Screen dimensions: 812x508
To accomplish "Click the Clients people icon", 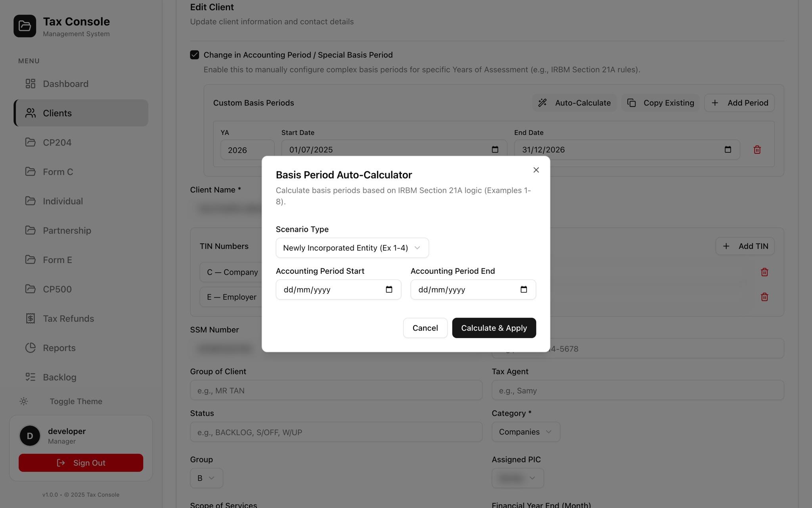I will pos(31,113).
